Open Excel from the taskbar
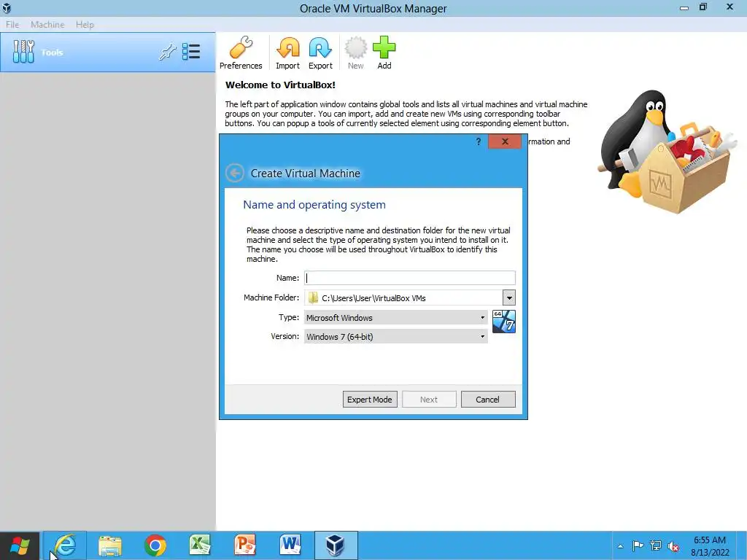 [x=200, y=545]
